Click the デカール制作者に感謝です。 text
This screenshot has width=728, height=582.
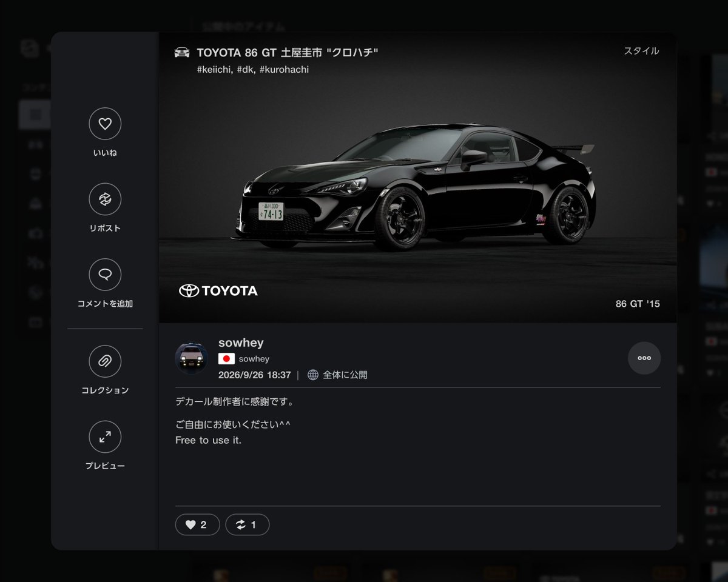pos(235,402)
